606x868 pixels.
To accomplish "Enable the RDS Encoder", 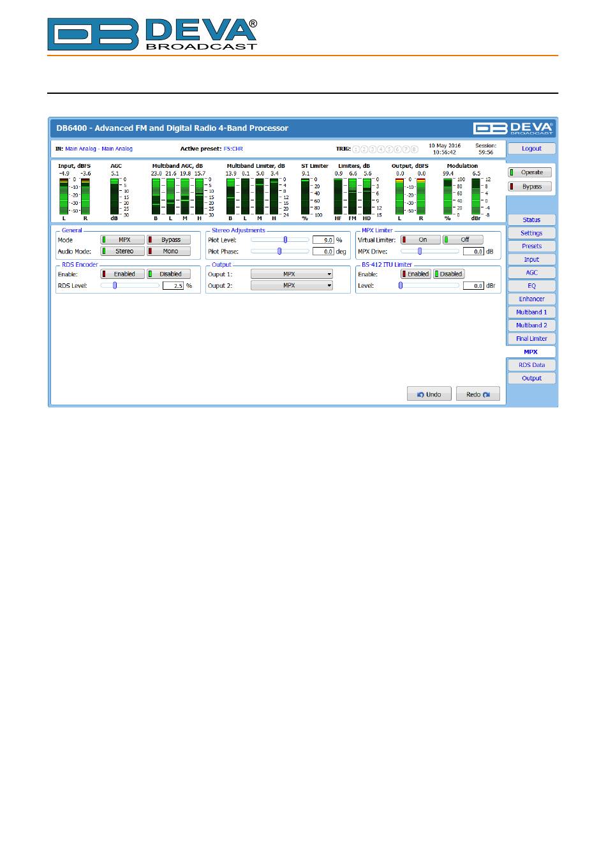I will (122, 274).
